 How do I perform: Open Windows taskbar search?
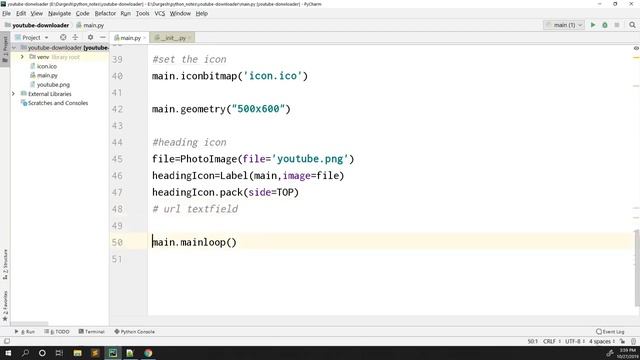[x=25, y=353]
